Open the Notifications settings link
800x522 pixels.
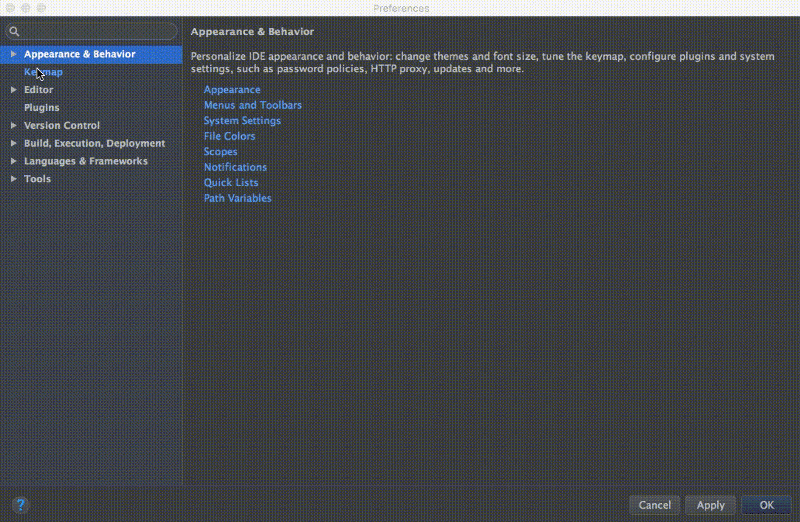235,167
